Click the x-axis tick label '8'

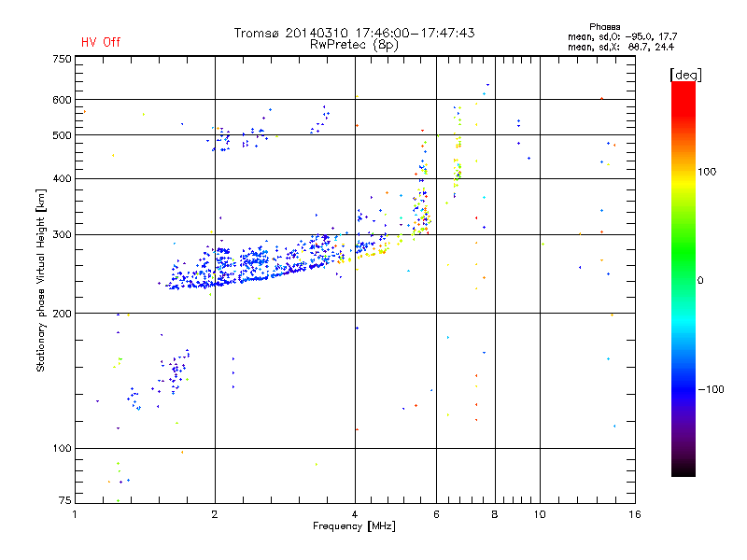495,514
